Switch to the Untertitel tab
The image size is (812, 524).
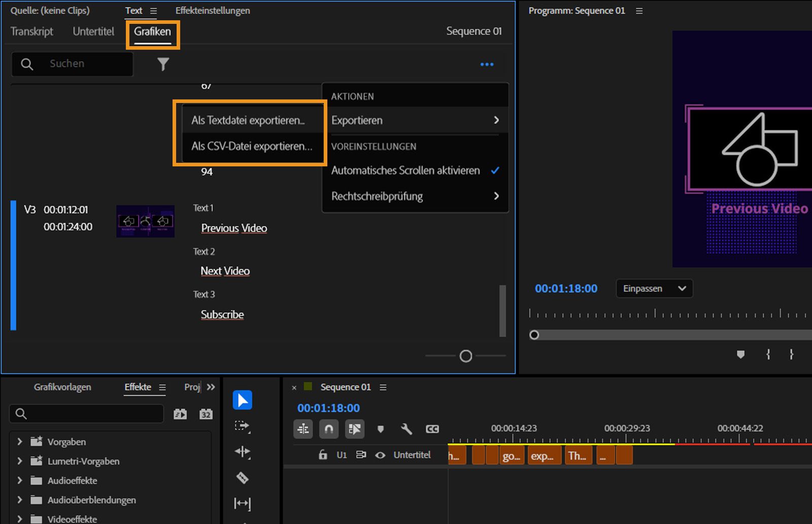pyautogui.click(x=93, y=31)
